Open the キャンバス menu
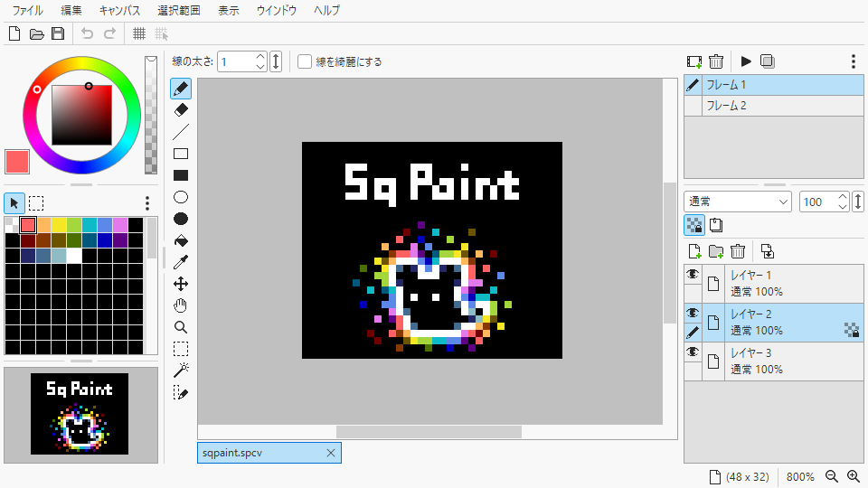The width and height of the screenshot is (868, 488). coord(119,11)
